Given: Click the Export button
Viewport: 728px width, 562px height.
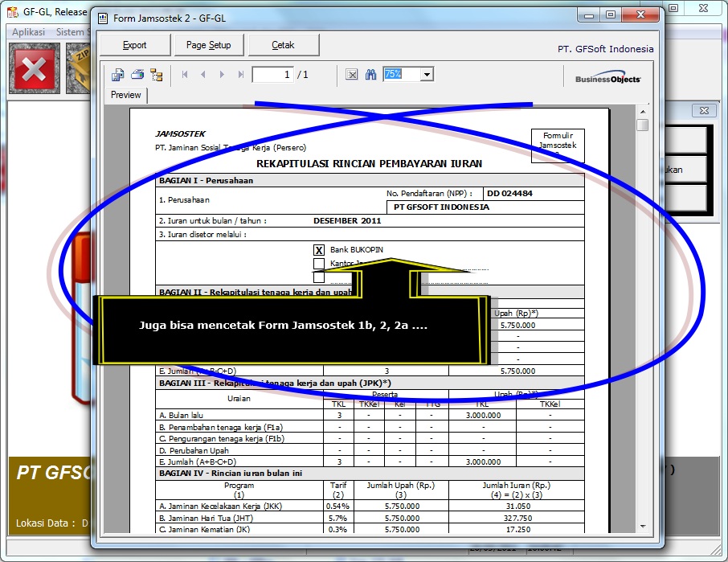Looking at the screenshot, I should pyautogui.click(x=135, y=45).
